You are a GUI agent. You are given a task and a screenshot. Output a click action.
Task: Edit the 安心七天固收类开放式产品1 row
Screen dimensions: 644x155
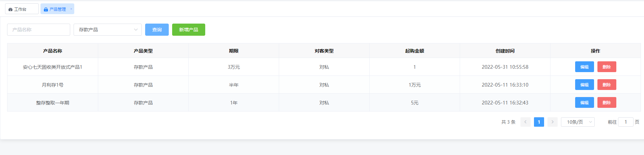pyautogui.click(x=585, y=67)
